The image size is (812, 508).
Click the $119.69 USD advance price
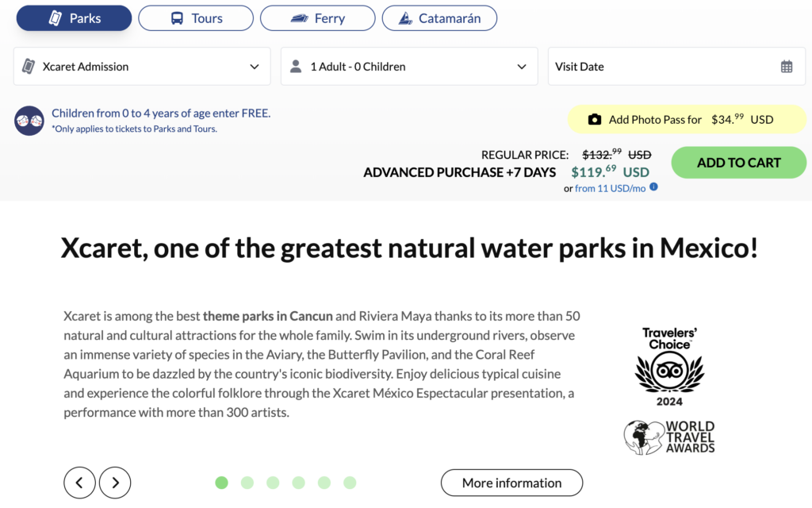[x=610, y=171]
